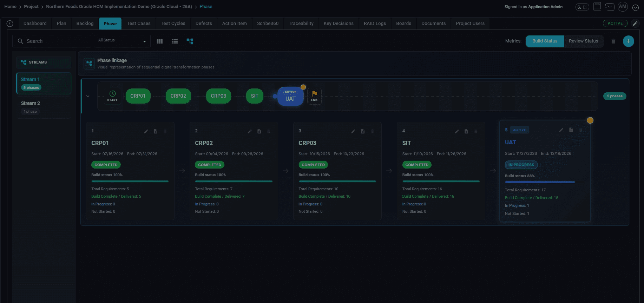Open the All Status dropdown
The image size is (644, 303).
[122, 41]
